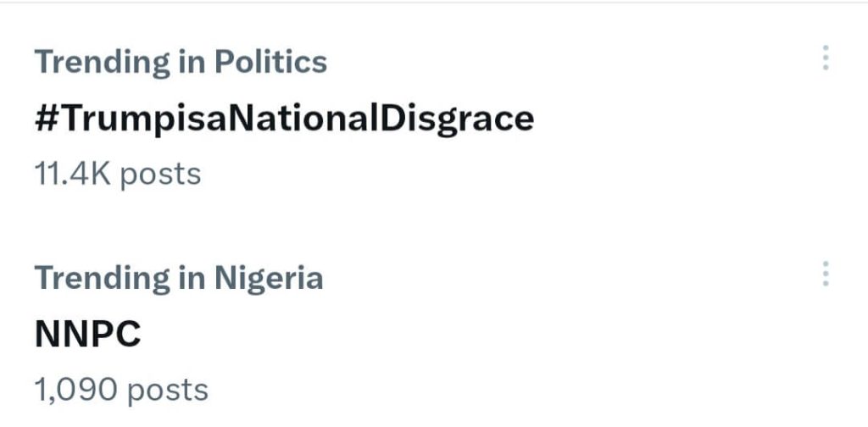Show options for the 1,090 posts trend
The width and height of the screenshot is (868, 427).
[x=825, y=274]
